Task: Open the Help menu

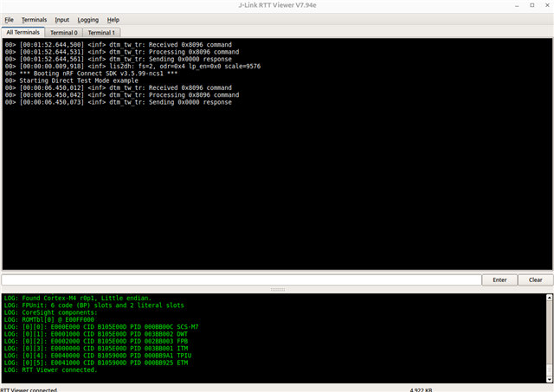Action: 113,20
